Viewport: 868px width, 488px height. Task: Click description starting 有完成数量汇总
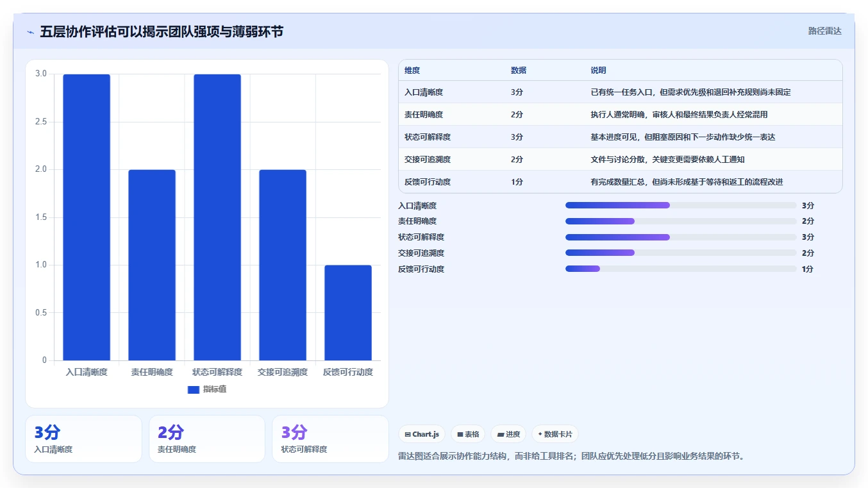pyautogui.click(x=687, y=182)
